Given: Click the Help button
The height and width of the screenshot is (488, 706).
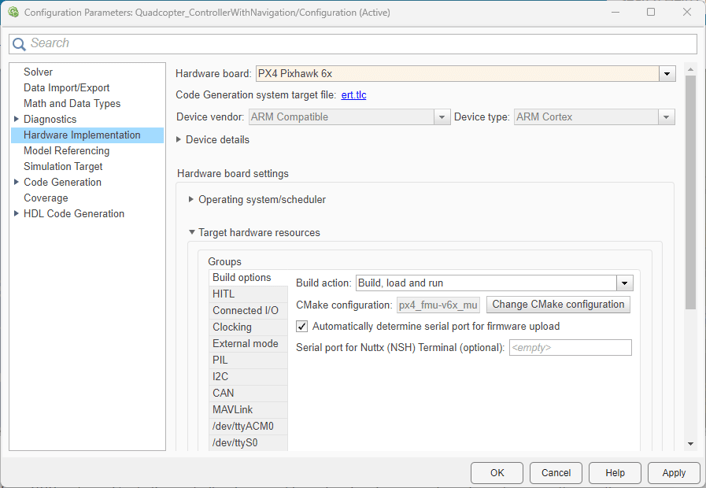Looking at the screenshot, I should coord(615,473).
